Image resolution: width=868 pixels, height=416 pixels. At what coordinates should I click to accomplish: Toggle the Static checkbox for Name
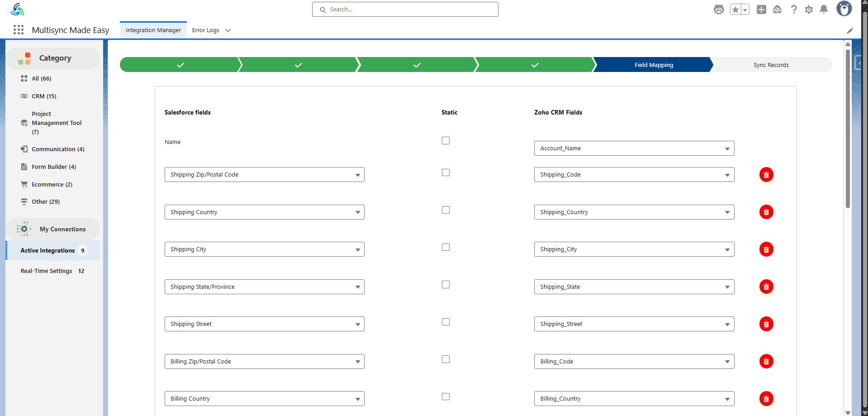pos(446,141)
